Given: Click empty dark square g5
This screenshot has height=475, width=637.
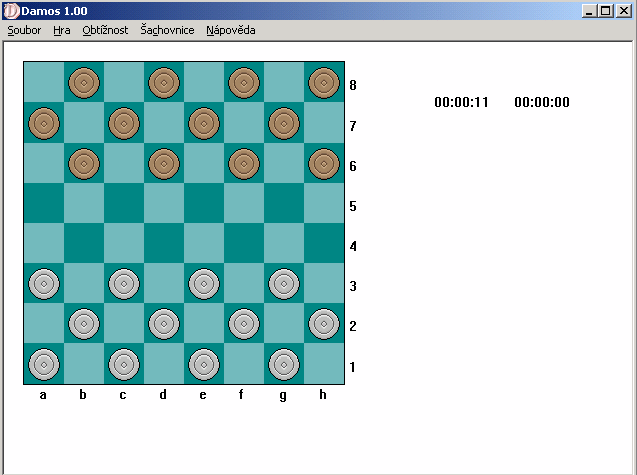Looking at the screenshot, I should pyautogui.click(x=284, y=203).
